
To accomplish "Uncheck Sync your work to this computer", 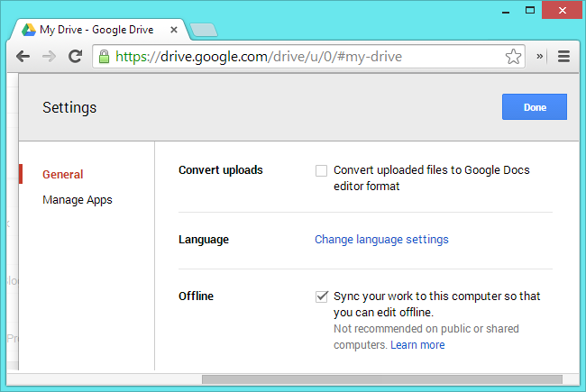I will click(x=321, y=296).
